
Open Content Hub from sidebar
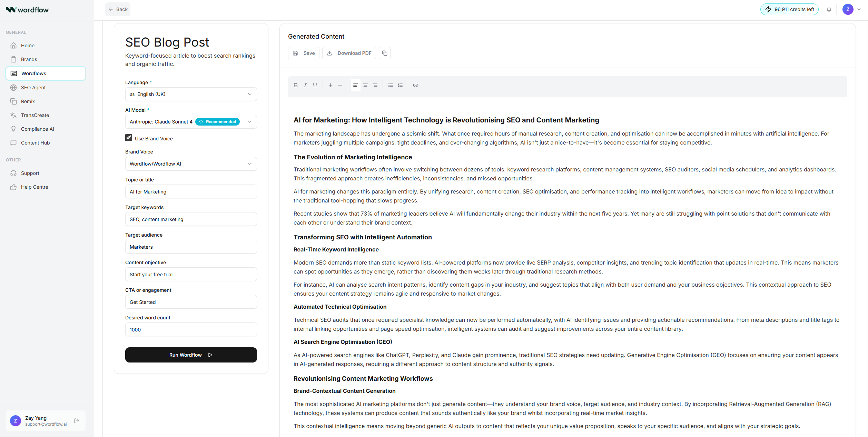pos(35,143)
